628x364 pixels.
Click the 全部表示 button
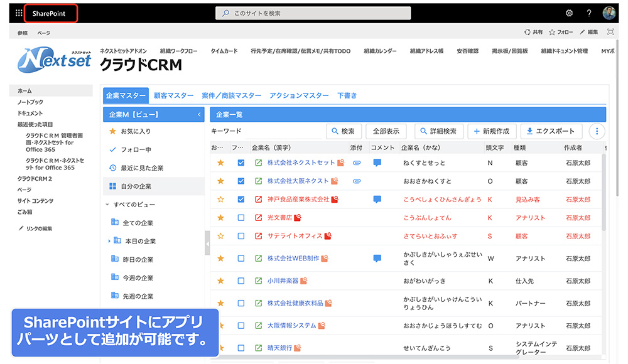pyautogui.click(x=386, y=131)
